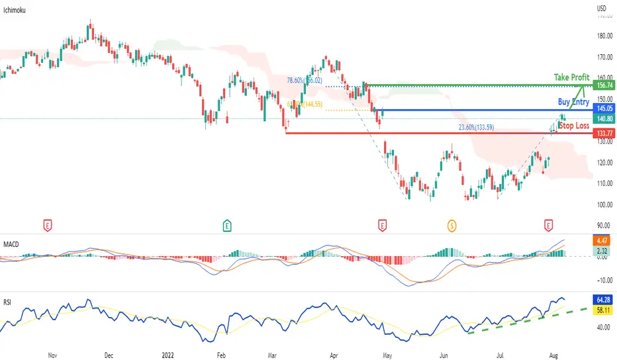Click the 170.00 price axis label
This screenshot has width=617, height=364.
[605, 57]
